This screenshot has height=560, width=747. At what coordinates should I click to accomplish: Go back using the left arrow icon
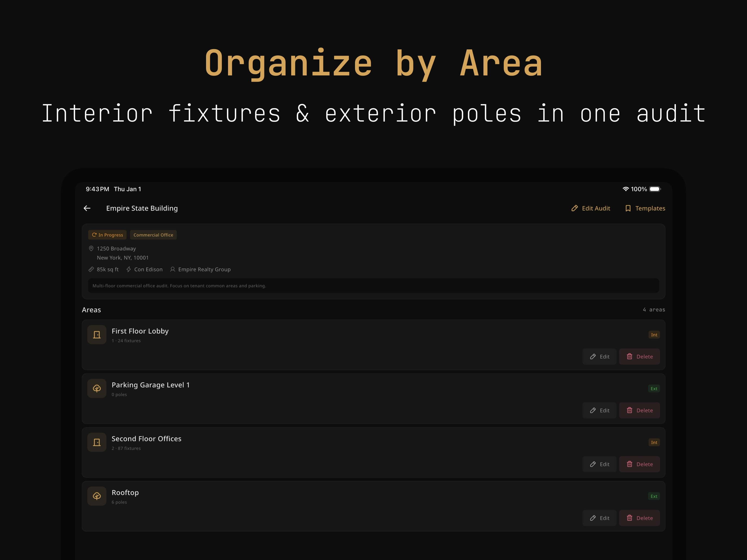coord(87,208)
